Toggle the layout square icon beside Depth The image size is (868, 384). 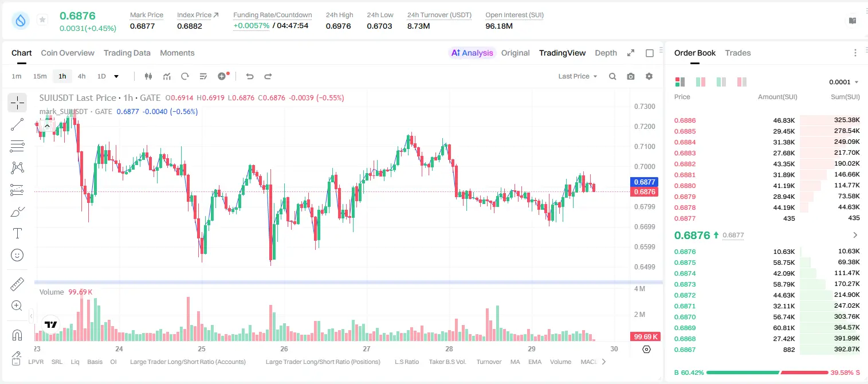pos(650,53)
